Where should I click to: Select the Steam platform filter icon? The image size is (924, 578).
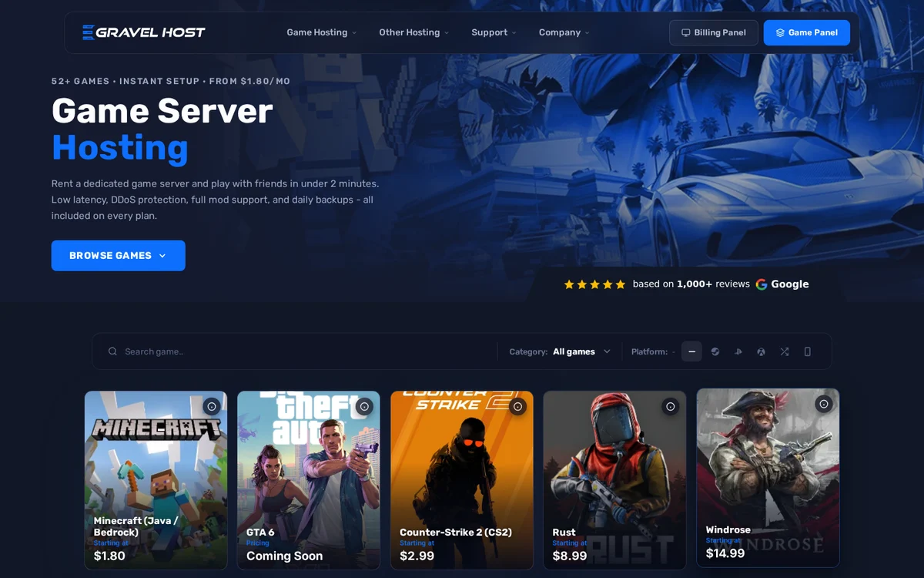pos(715,351)
